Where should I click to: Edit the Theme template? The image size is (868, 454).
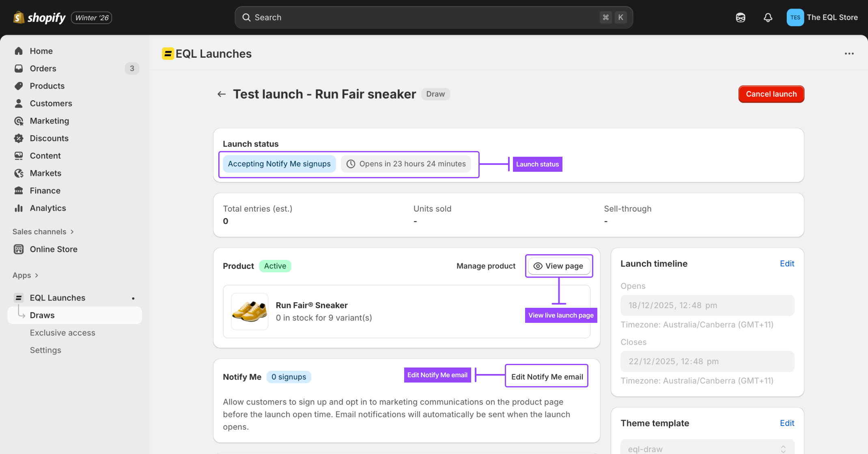pos(787,423)
